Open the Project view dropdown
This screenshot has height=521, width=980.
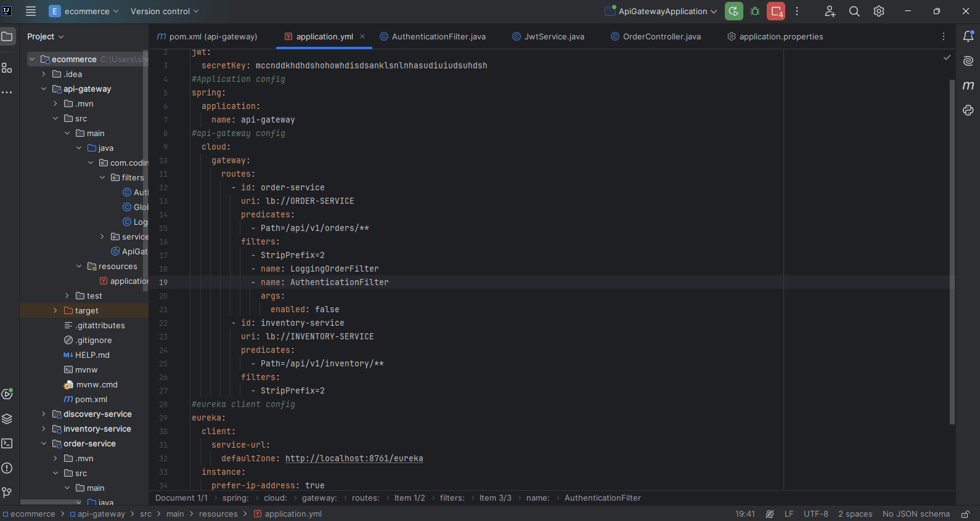[45, 37]
